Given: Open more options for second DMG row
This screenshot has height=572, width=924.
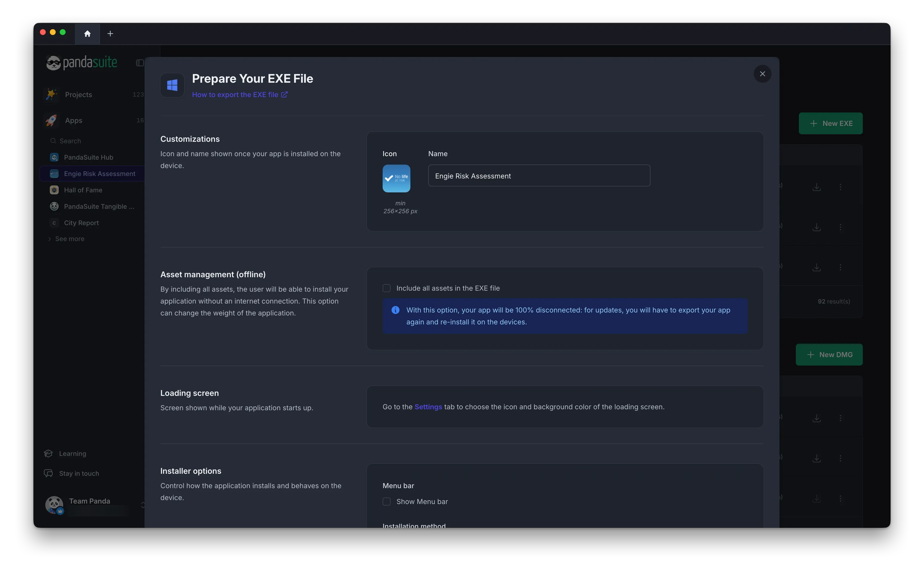Looking at the screenshot, I should coord(840,458).
